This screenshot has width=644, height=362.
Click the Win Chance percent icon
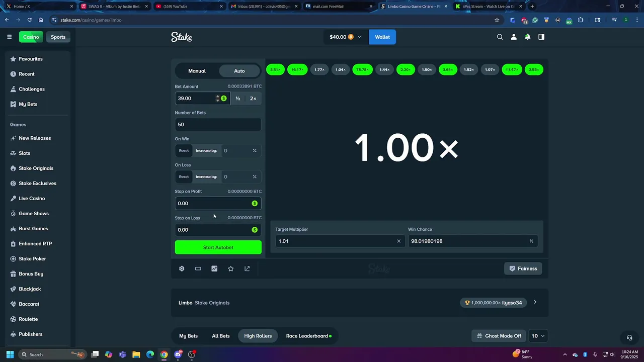tap(531, 241)
